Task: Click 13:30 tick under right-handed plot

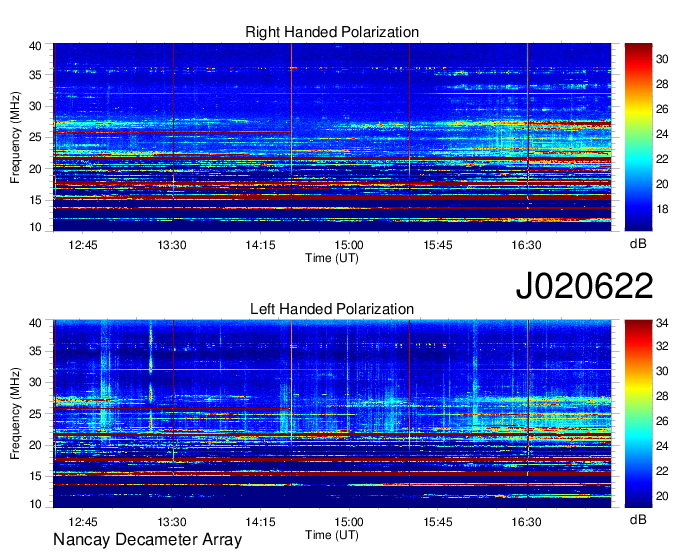Action: tap(172, 245)
